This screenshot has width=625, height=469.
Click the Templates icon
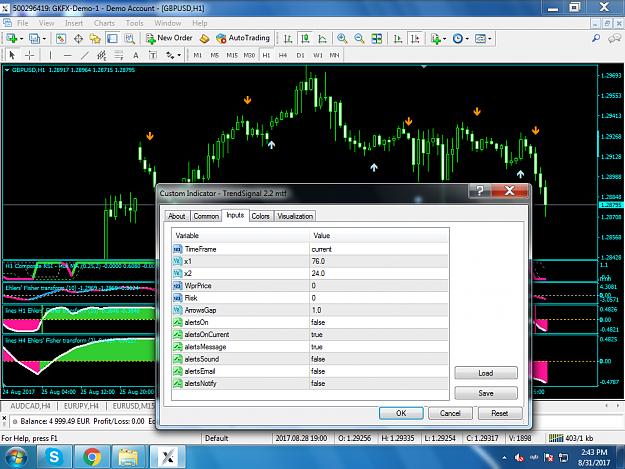point(480,39)
